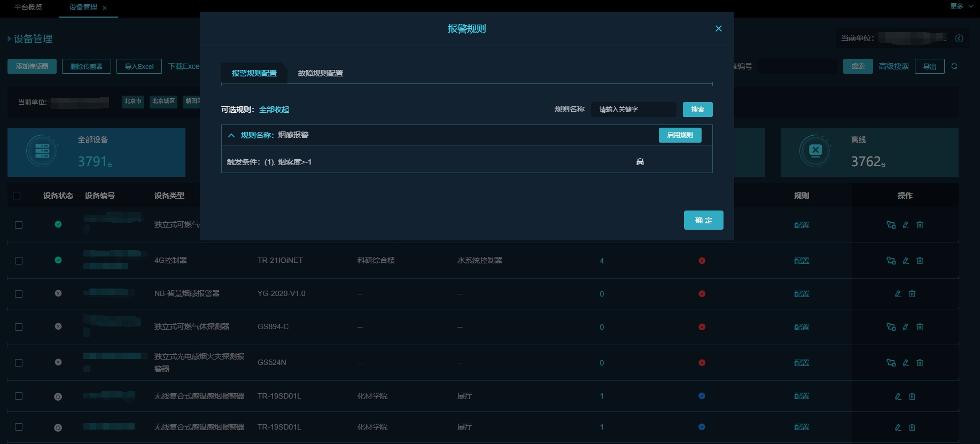Click the 全部设备 server icon
The image size is (980, 444).
(42, 151)
